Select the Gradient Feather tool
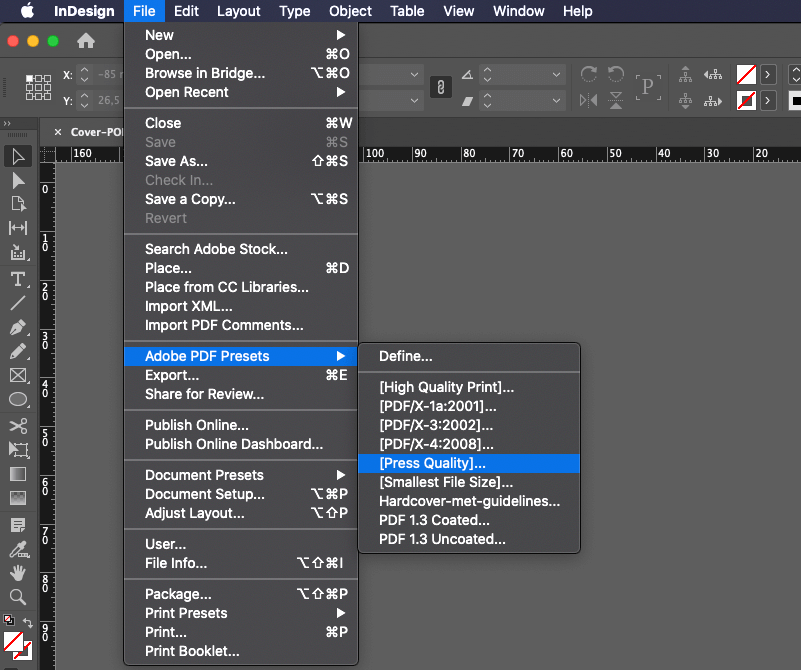This screenshot has width=801, height=670. pos(18,498)
